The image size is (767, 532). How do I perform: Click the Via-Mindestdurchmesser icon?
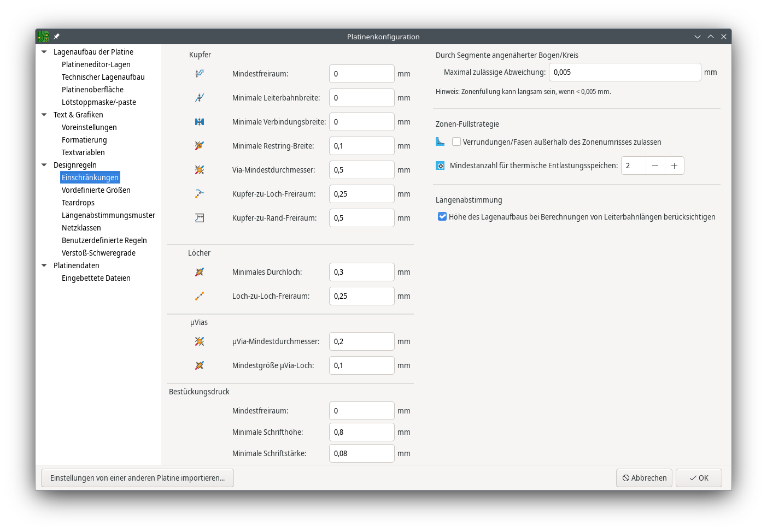coord(200,170)
